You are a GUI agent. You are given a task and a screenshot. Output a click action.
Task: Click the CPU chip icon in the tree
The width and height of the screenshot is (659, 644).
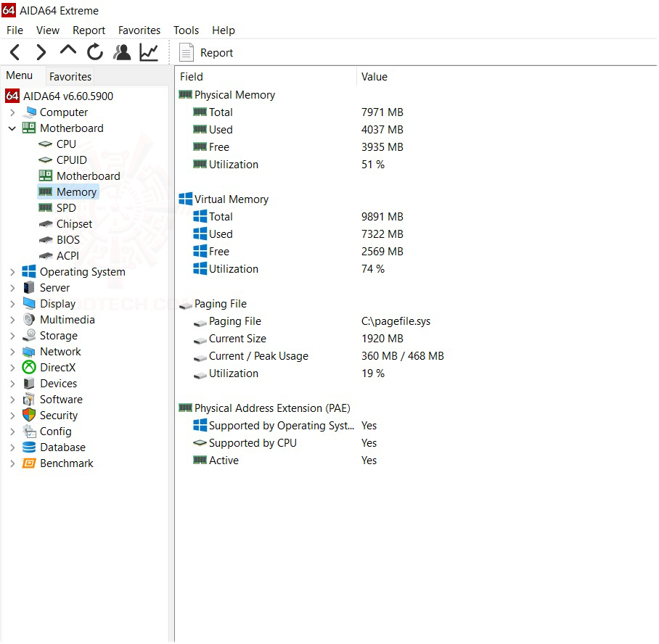46,144
